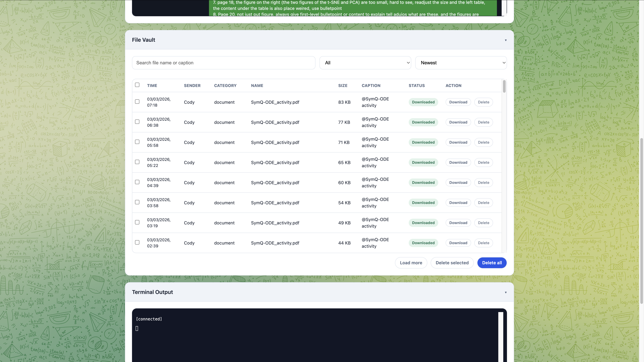
Task: Click the Load more button
Action: tap(411, 263)
